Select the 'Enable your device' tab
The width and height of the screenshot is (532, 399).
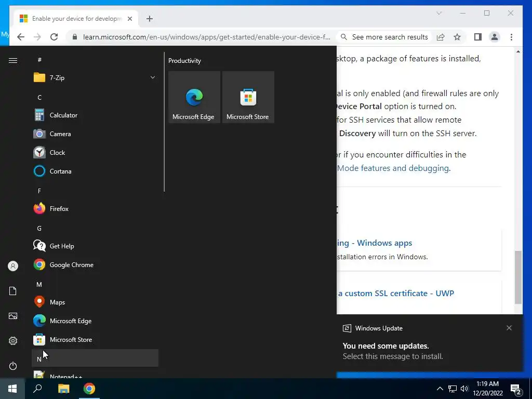(x=76, y=19)
